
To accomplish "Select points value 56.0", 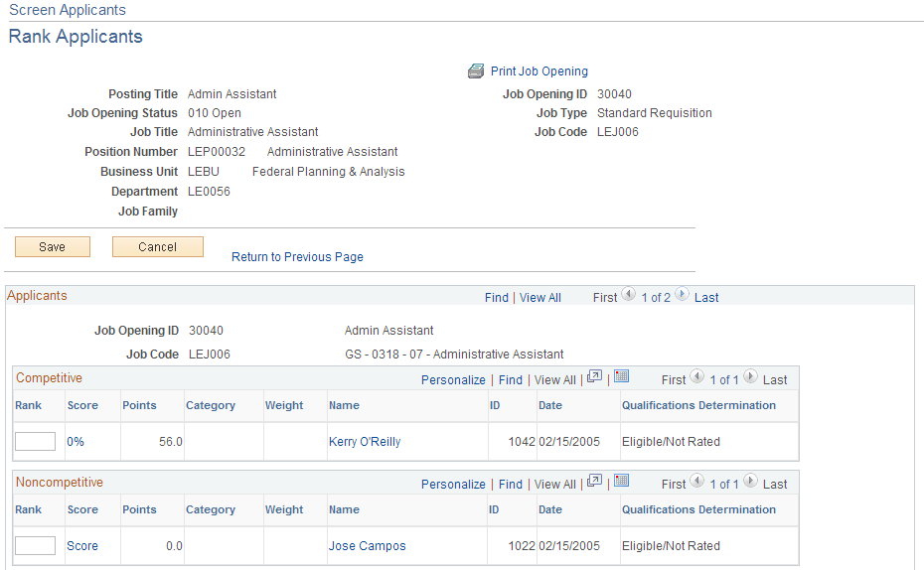I will (x=170, y=442).
